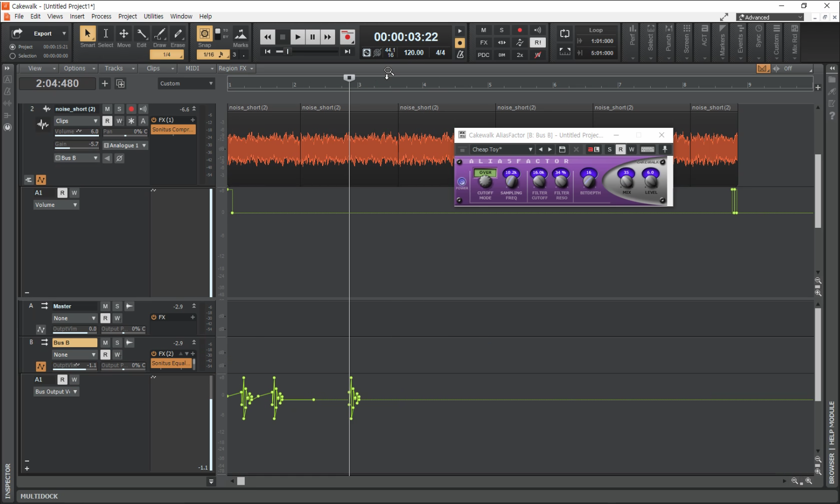Viewport: 840px width, 504px height.
Task: Open the Process menu
Action: point(101,16)
